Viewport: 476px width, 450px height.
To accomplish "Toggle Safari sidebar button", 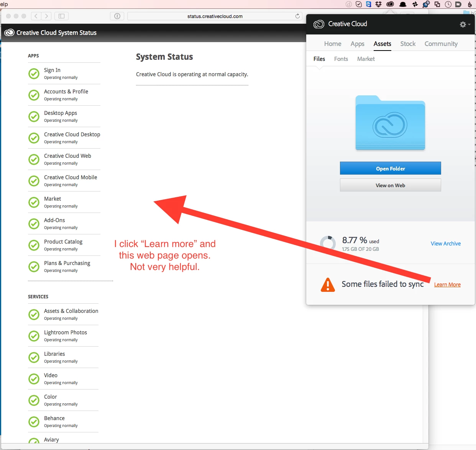I will pyautogui.click(x=61, y=16).
